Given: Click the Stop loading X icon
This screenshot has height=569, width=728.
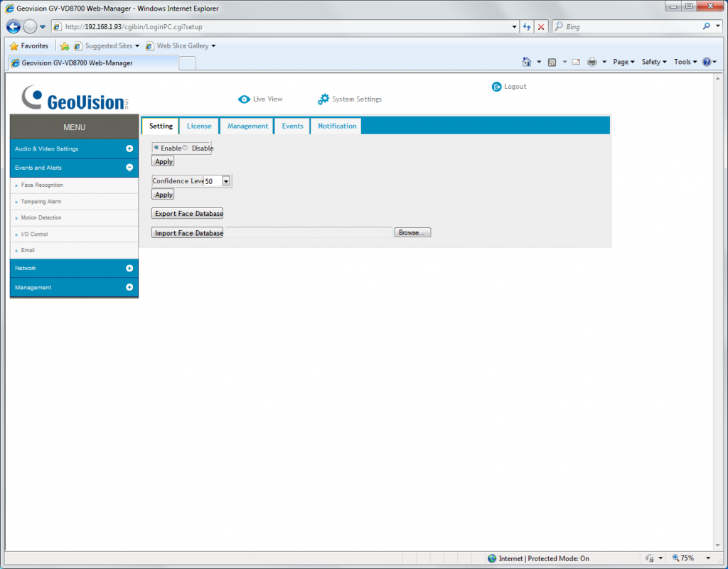Looking at the screenshot, I should pos(541,27).
